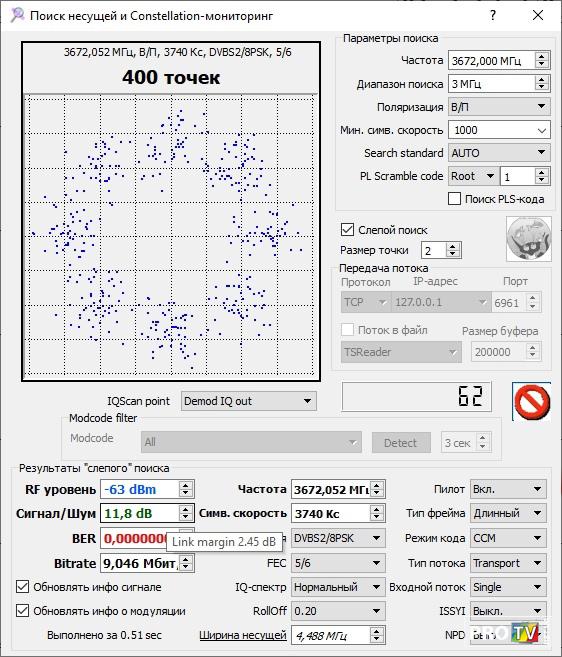Click the app icon in title bar
The width and height of the screenshot is (562, 657).
click(17, 16)
